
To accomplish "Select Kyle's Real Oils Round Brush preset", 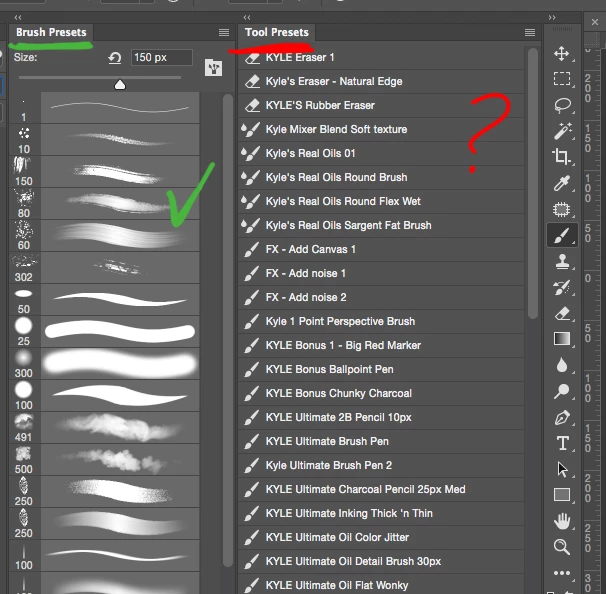I will (381, 177).
